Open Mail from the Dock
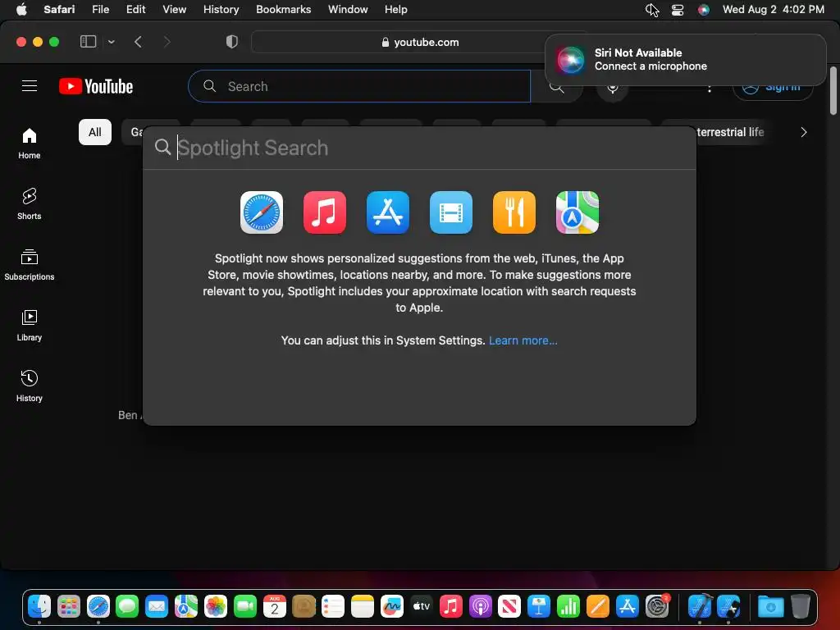 tap(157, 606)
